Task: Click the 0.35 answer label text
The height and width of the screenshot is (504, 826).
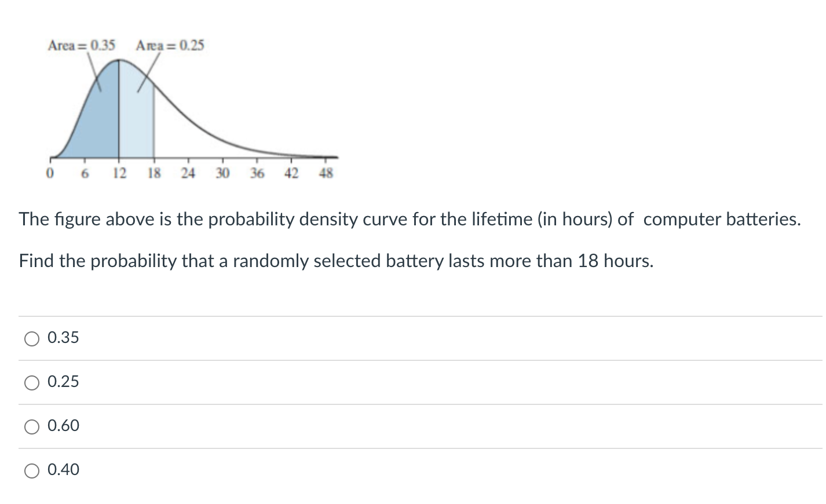Action: click(63, 338)
